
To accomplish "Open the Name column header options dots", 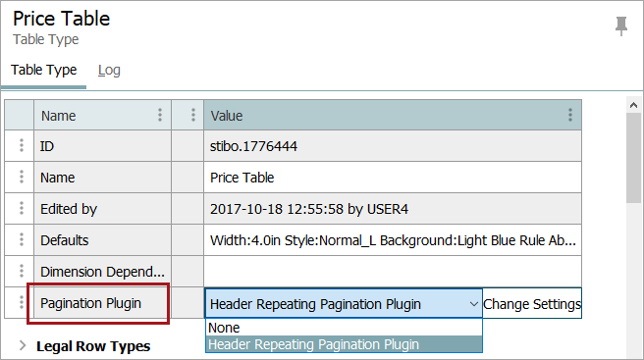I will (160, 115).
